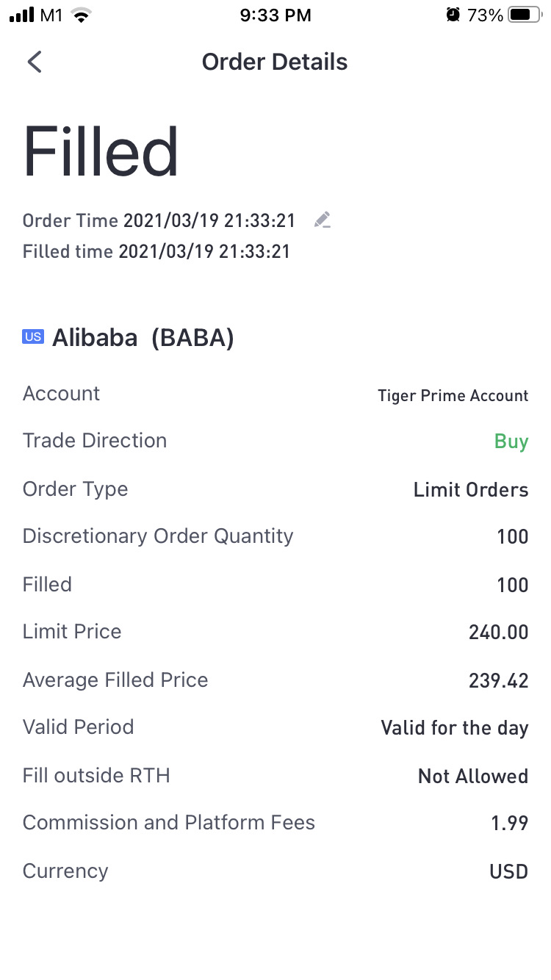551x980 pixels.
Task: Tap the Limit Price 240.00 value
Action: coord(498,632)
